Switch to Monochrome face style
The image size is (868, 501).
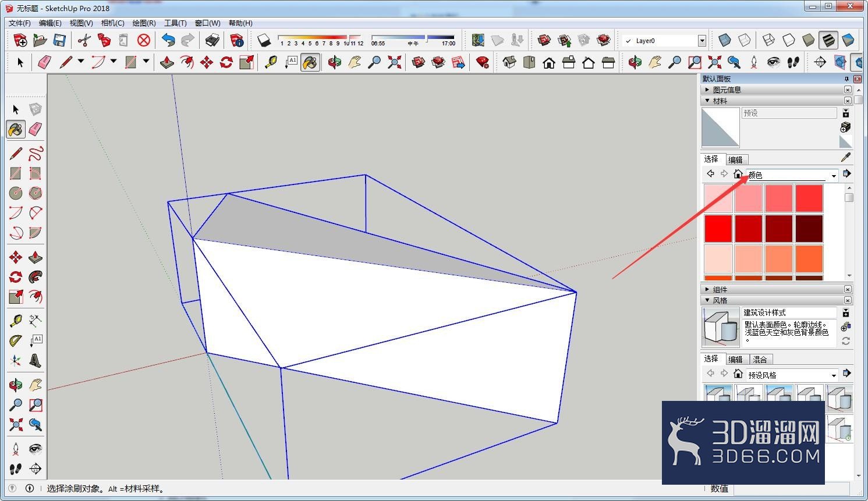848,40
